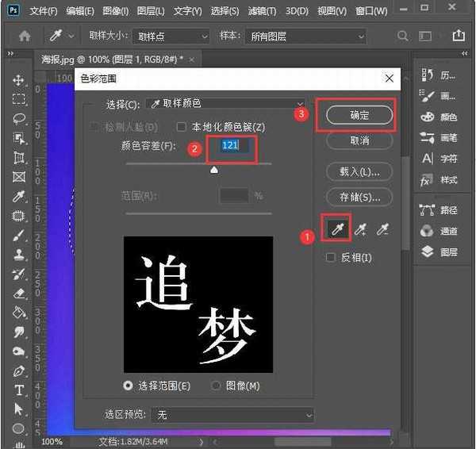Select the Lasso tool
476x449 pixels.
coord(19,119)
